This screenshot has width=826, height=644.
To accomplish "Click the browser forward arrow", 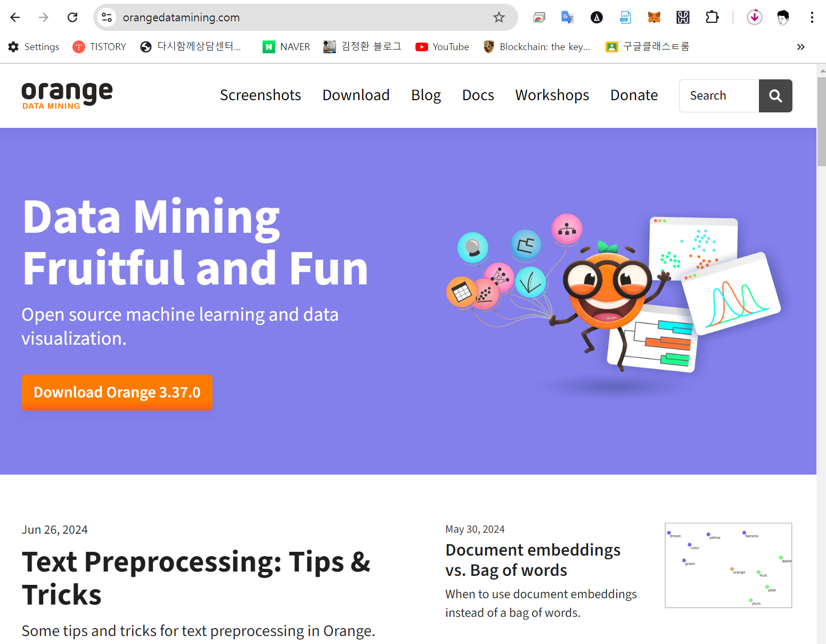I will click(44, 18).
